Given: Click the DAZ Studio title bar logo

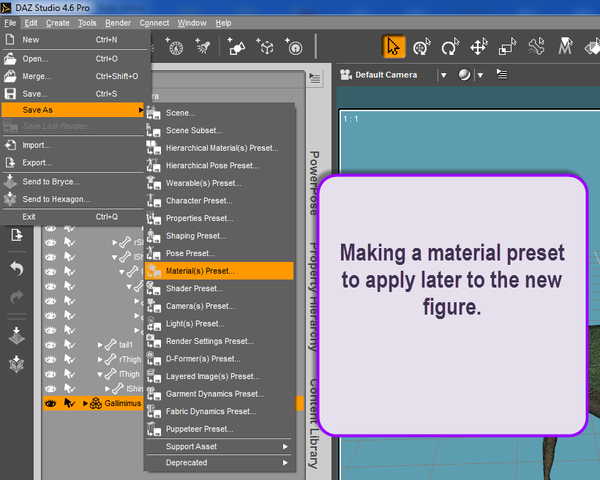Looking at the screenshot, I should (x=6, y=8).
